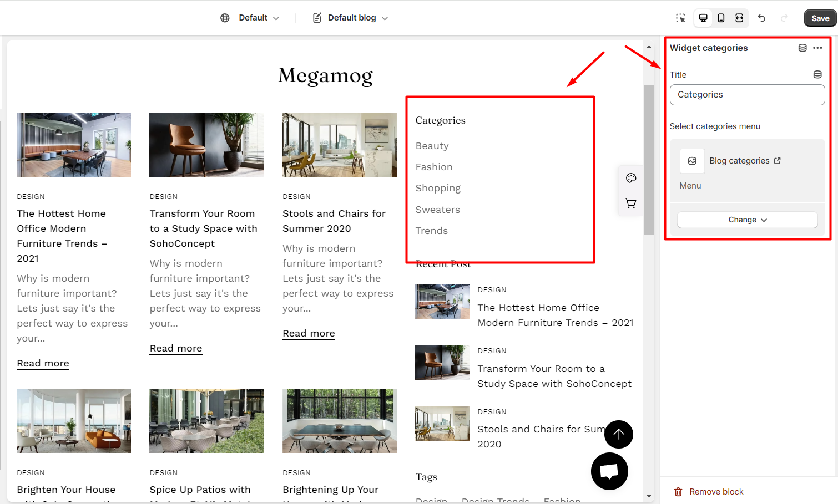The image size is (838, 504).
Task: Open the chat bubble widget
Action: [609, 471]
